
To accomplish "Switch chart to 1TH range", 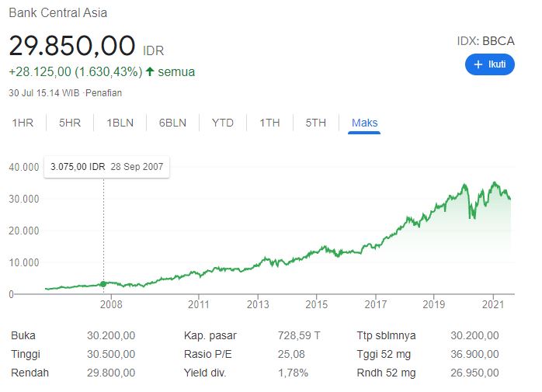I will [x=269, y=123].
